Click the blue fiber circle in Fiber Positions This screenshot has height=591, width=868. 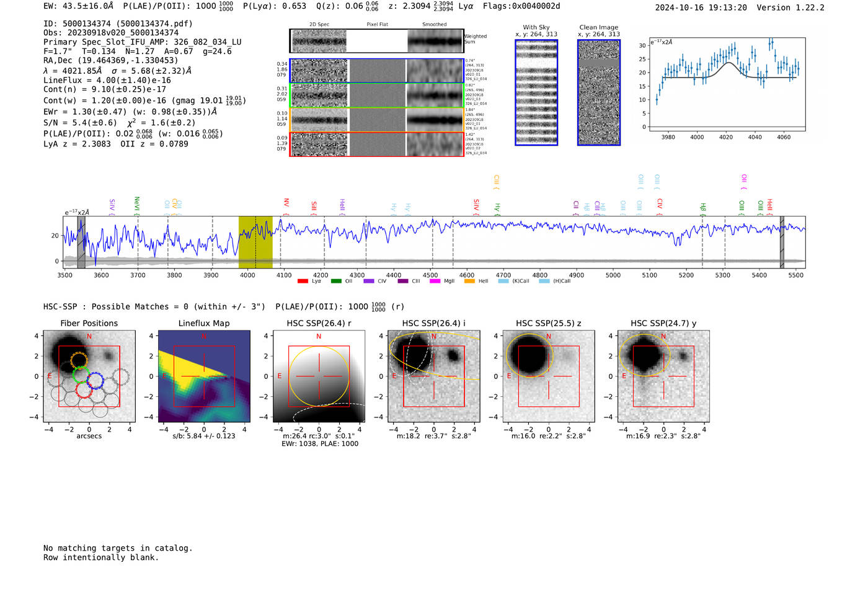[x=95, y=381]
